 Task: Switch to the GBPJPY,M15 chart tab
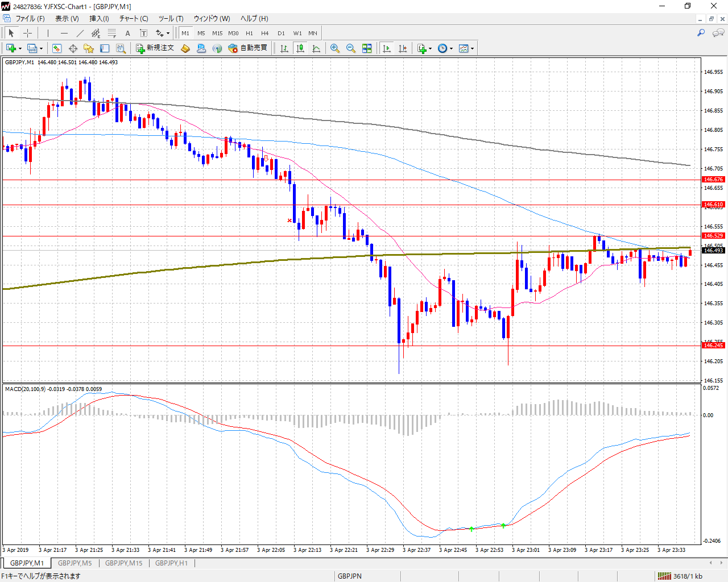pos(123,563)
